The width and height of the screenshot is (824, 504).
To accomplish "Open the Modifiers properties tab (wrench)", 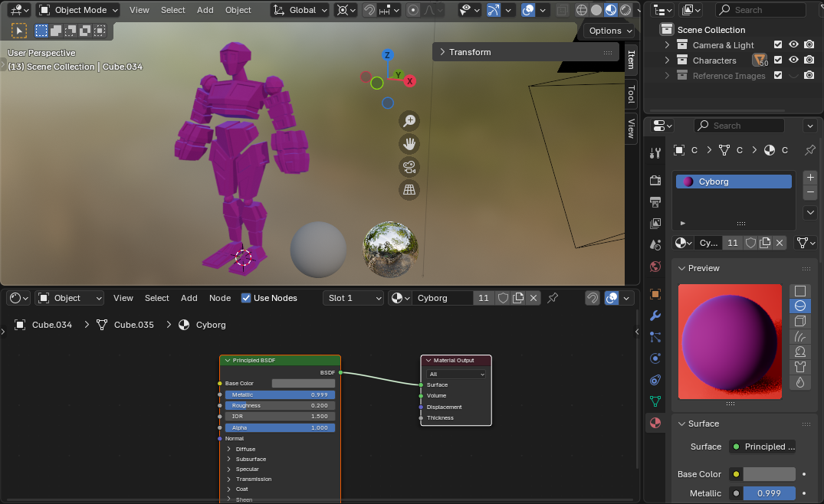I will click(x=655, y=316).
